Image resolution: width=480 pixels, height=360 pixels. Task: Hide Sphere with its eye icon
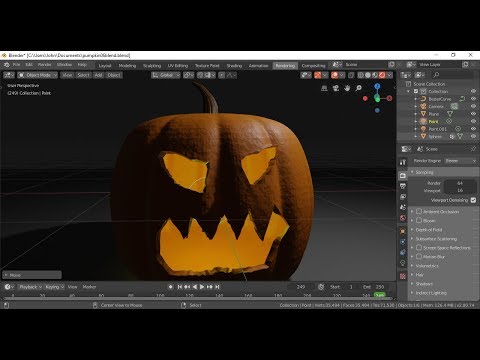pos(473,136)
